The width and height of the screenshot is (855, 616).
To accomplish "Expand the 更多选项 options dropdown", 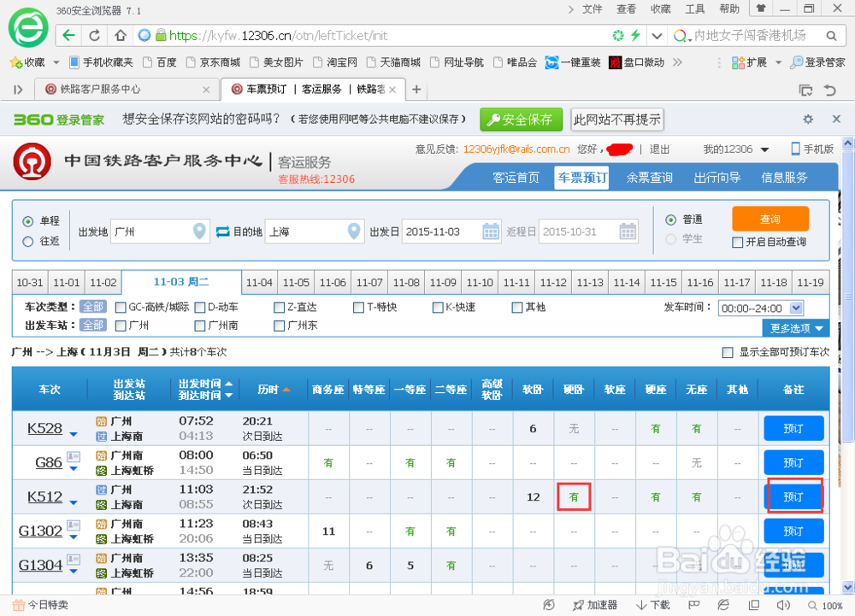I will [x=794, y=327].
